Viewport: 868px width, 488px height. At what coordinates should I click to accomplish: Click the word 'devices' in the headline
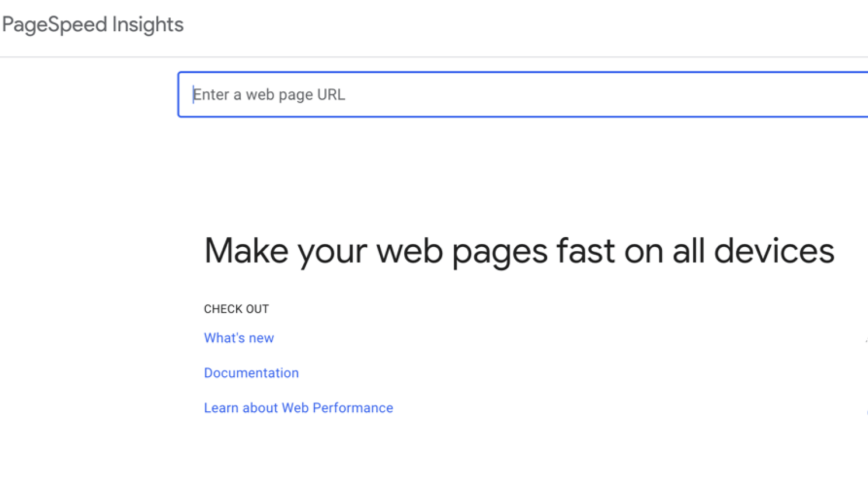coord(774,251)
